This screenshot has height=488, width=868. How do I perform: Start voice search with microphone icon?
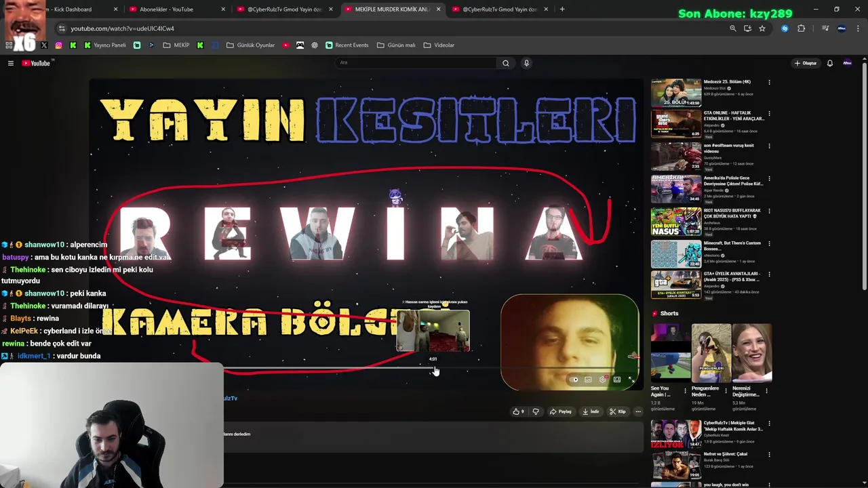[x=526, y=63]
